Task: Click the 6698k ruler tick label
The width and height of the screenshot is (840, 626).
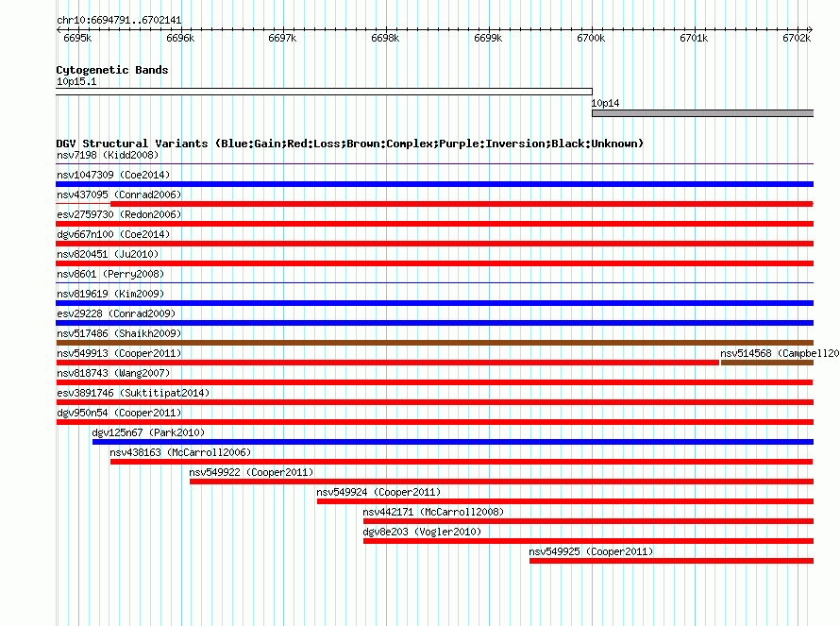Action: (385, 38)
